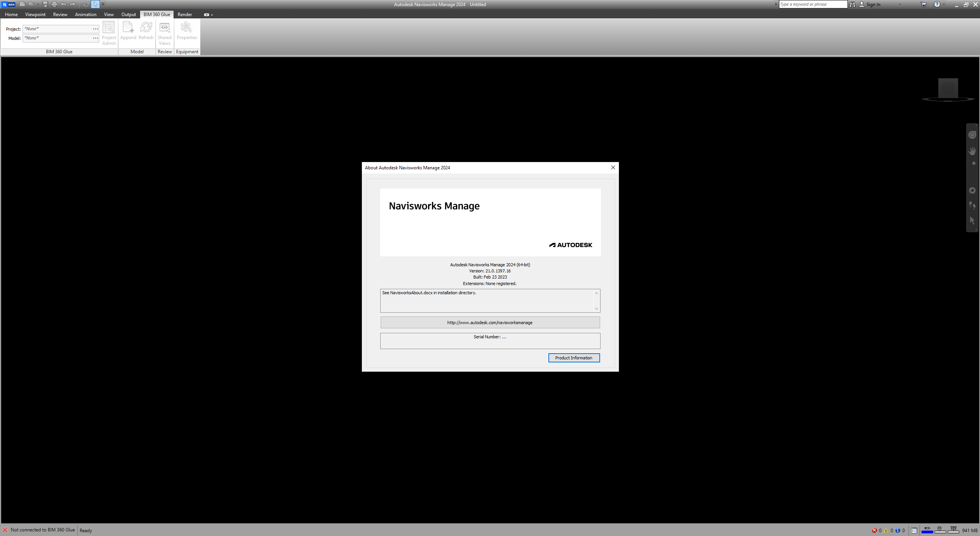980x536 pixels.
Task: Click the search keyword input box
Action: [813, 4]
